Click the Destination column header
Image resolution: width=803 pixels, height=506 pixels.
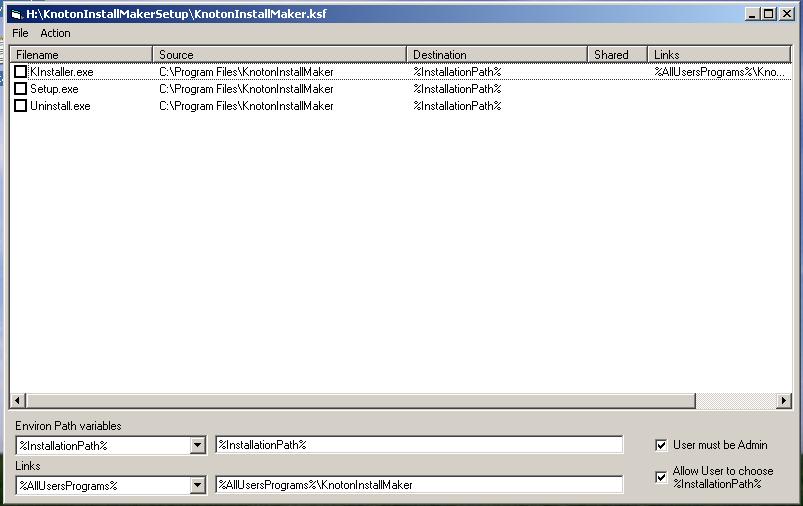(x=496, y=55)
